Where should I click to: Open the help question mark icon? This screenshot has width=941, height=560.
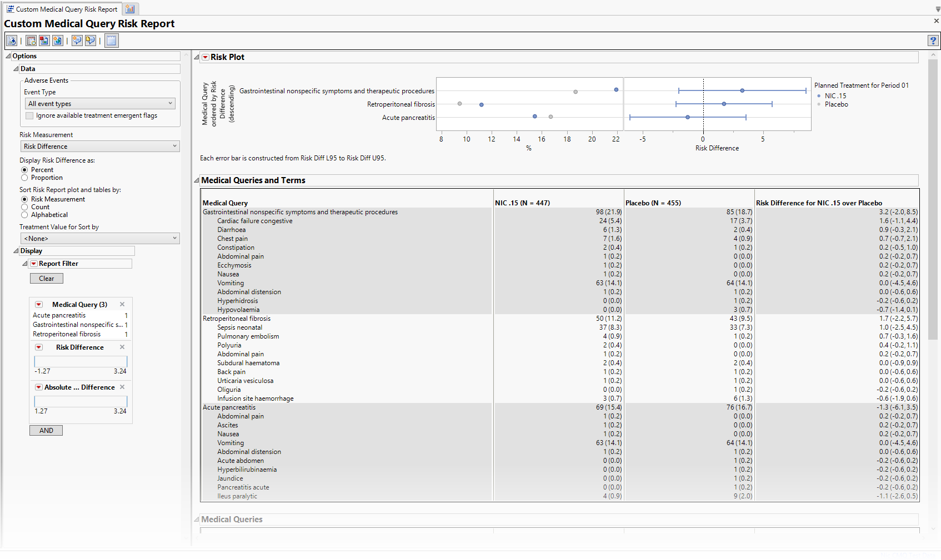(933, 41)
